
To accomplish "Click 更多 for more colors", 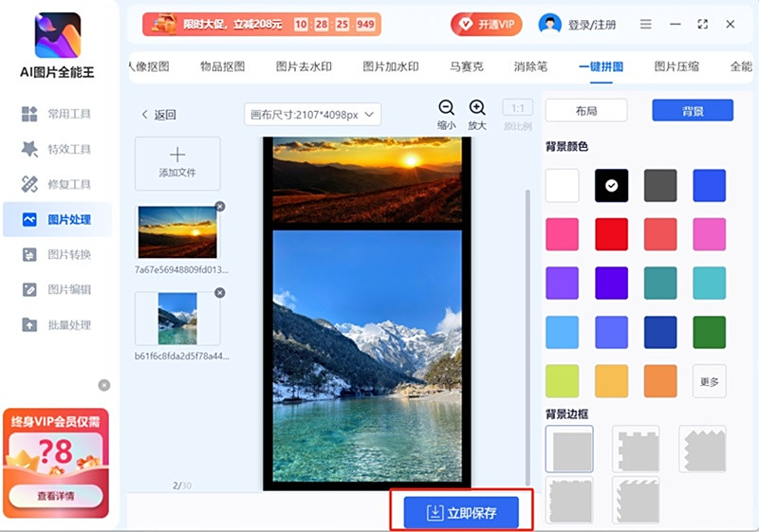I will (x=709, y=381).
